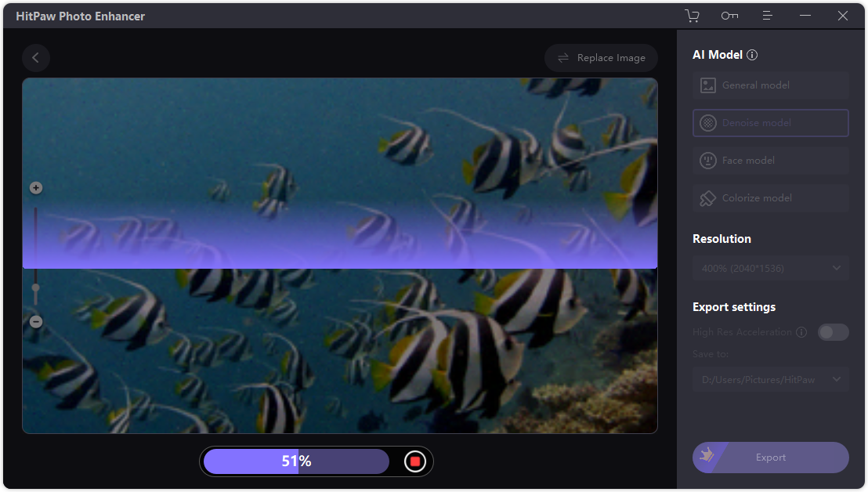Click the zoom out minus icon

(36, 321)
